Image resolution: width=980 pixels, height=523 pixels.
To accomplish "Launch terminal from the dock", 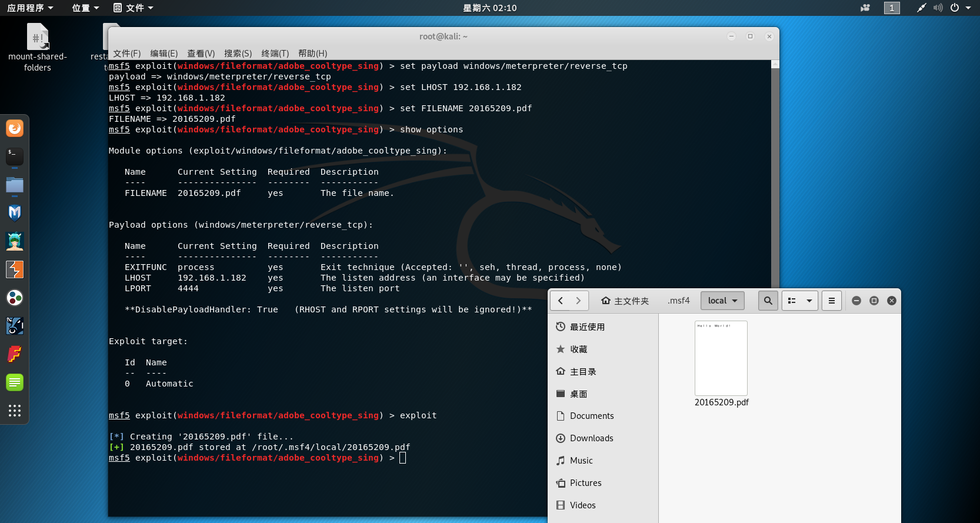I will 15,156.
